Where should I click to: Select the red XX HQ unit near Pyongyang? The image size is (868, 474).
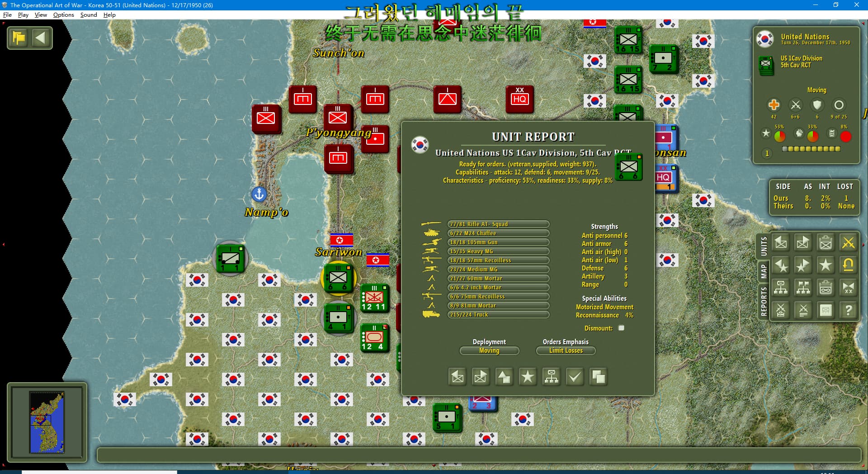519,99
